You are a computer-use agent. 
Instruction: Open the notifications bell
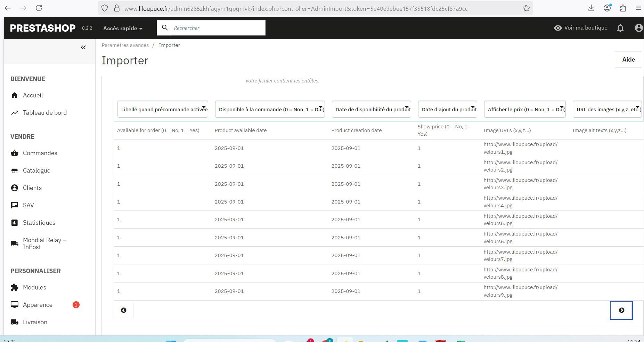pyautogui.click(x=620, y=28)
